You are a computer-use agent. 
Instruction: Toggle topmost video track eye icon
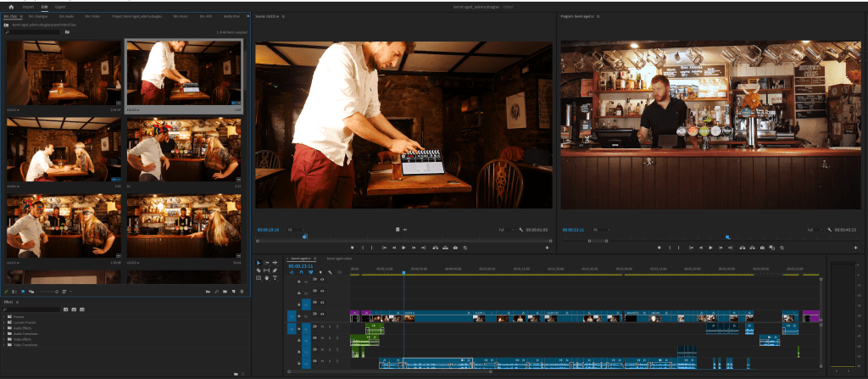322,279
